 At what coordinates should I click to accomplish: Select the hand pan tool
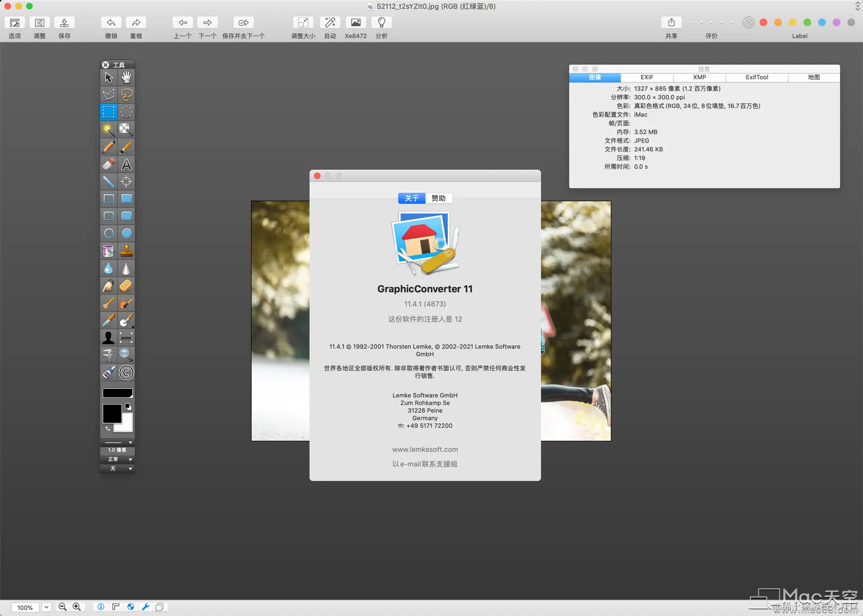(x=126, y=78)
